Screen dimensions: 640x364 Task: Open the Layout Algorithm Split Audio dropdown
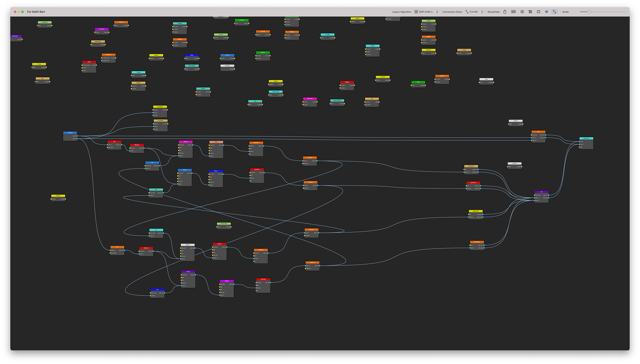[426, 12]
